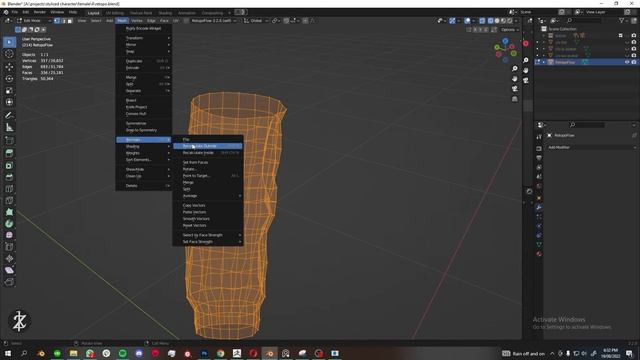Screen dimensions: 640x360
Task: Select the Rotate tool in toolbar
Action: pyautogui.click(x=9, y=78)
